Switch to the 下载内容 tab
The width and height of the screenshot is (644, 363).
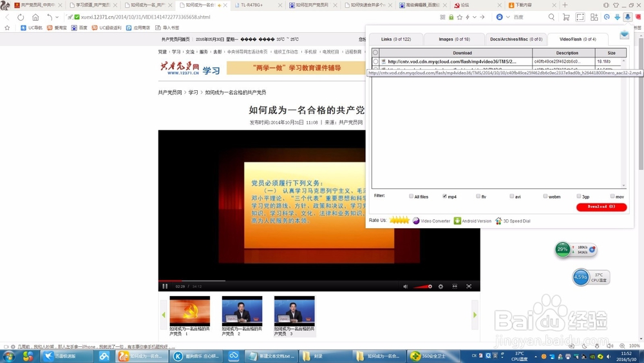(x=533, y=5)
